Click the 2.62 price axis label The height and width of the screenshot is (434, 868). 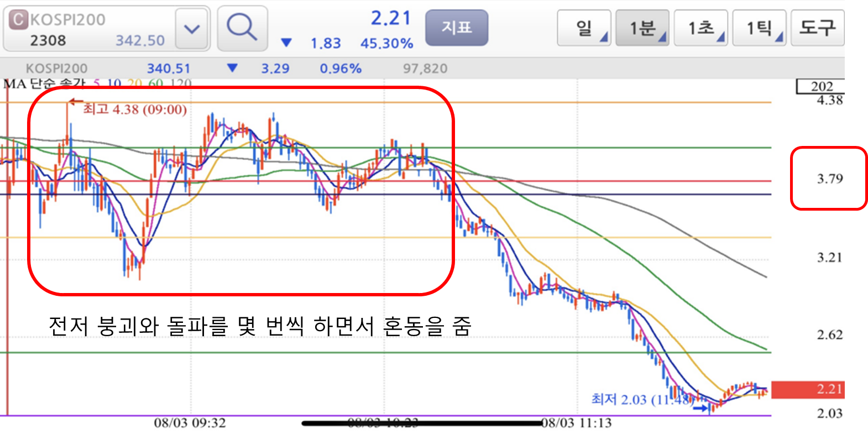(829, 335)
